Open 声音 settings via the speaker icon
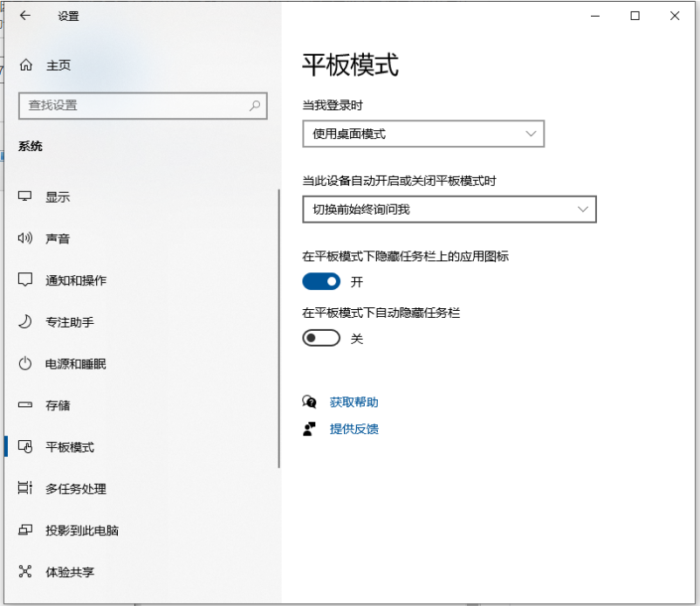 [26, 238]
